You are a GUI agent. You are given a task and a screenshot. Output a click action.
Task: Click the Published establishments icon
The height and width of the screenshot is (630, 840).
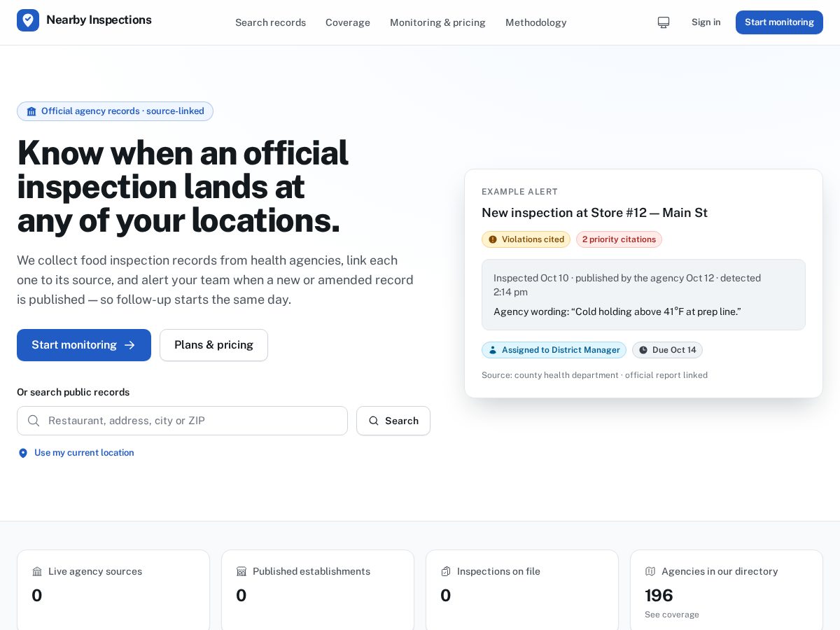[241, 571]
